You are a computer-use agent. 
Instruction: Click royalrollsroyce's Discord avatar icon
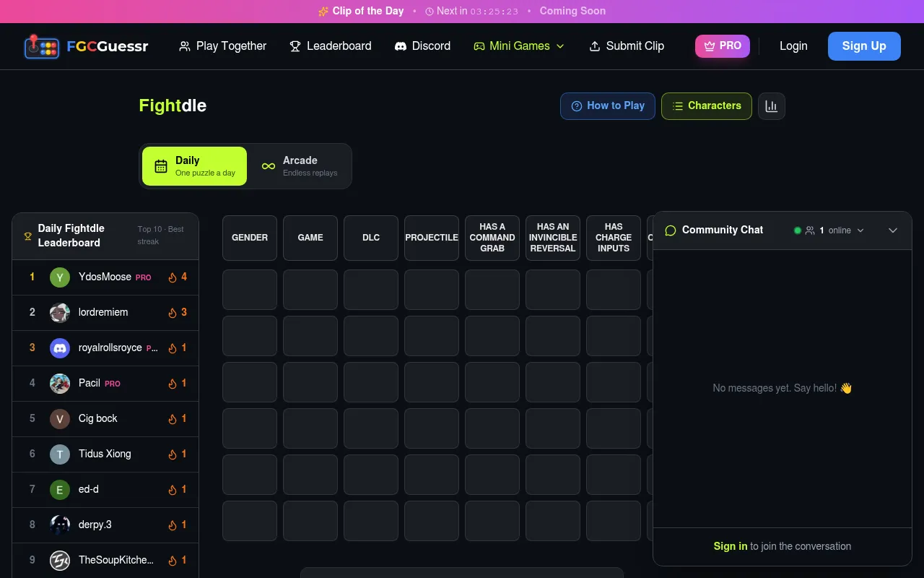60,348
